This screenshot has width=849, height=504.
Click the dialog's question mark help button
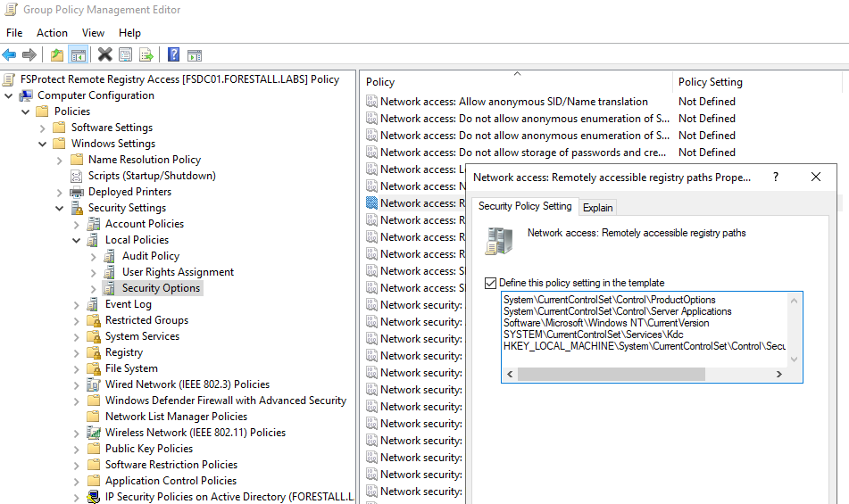[775, 178]
